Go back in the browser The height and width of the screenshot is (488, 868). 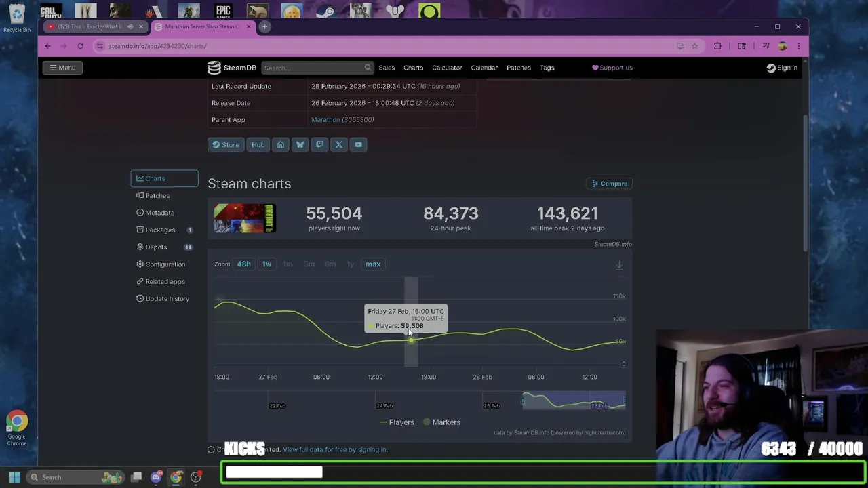[47, 46]
